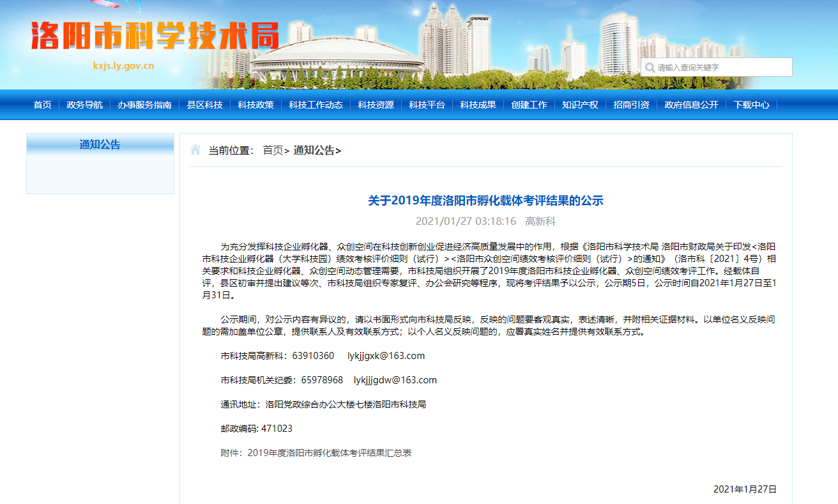Click phone number 63910360
The image size is (838, 504).
[313, 356]
